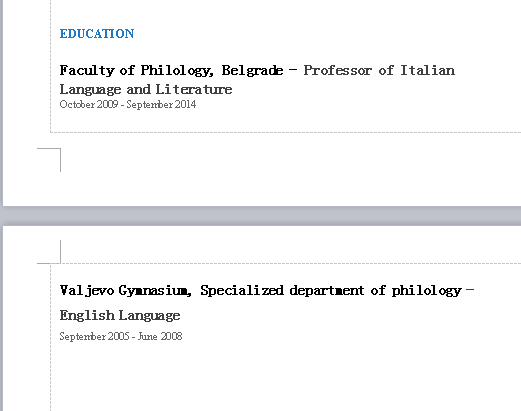This screenshot has height=411, width=521.
Task: Click Valjevo Gymnasium bold heading
Action: [x=125, y=291]
